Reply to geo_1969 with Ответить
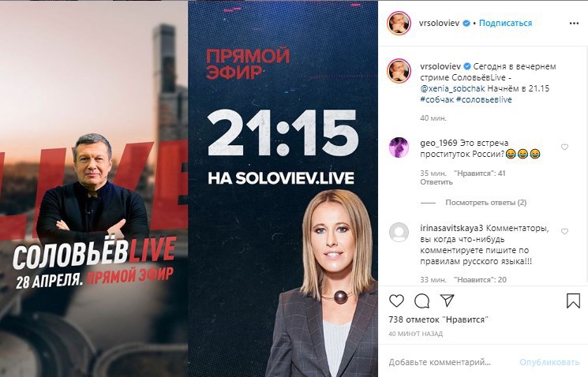 pyautogui.click(x=436, y=182)
